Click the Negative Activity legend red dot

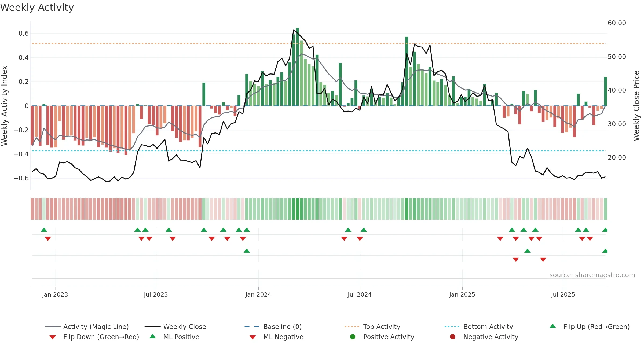click(x=453, y=337)
